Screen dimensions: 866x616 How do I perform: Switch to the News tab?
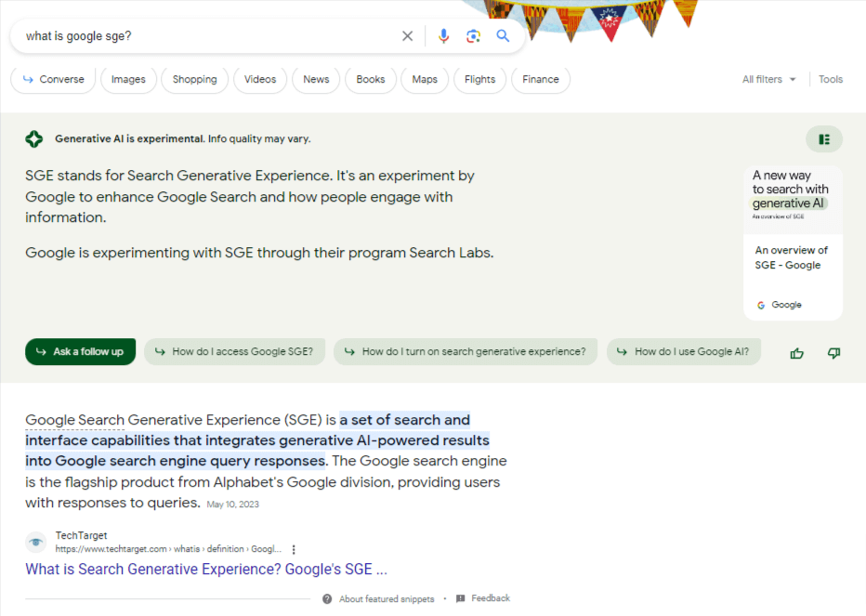tap(316, 79)
